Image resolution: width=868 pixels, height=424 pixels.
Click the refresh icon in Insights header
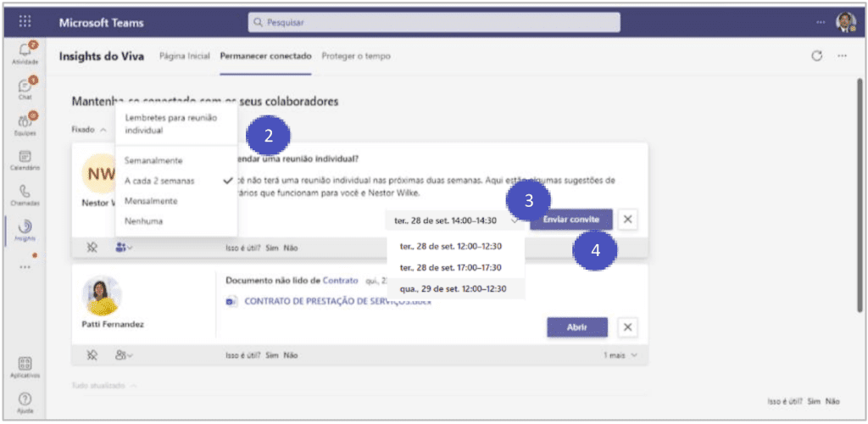tap(816, 56)
